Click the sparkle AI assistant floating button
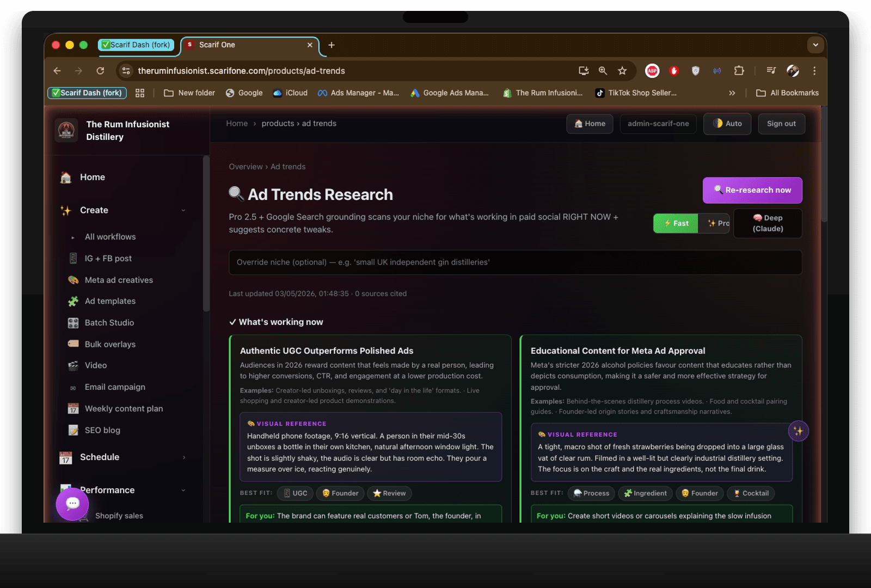 (x=798, y=431)
